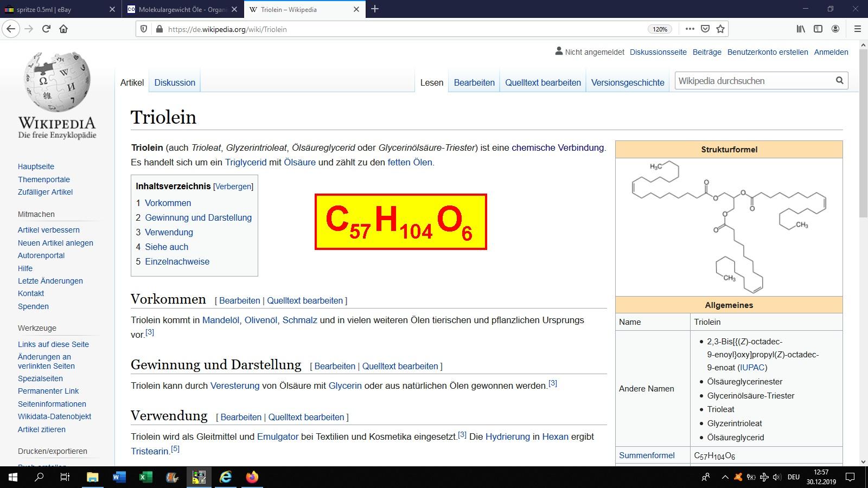Click the Zufälliger Artikel sidebar link

coord(45,192)
